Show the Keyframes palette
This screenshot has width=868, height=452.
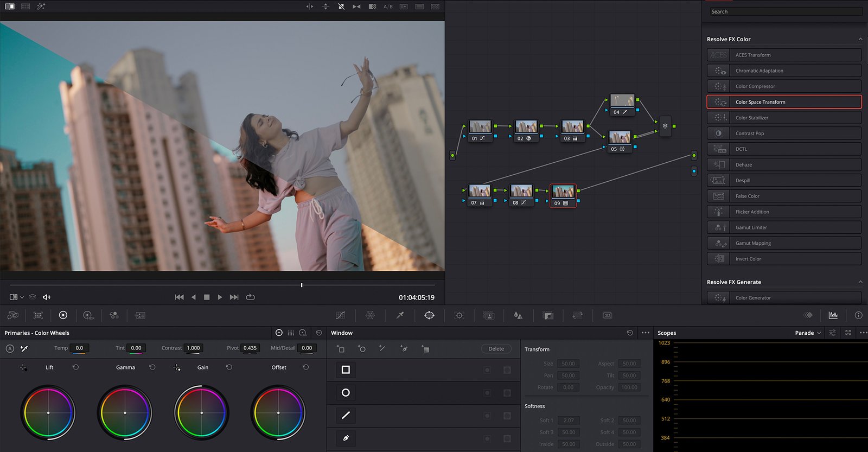click(x=808, y=315)
